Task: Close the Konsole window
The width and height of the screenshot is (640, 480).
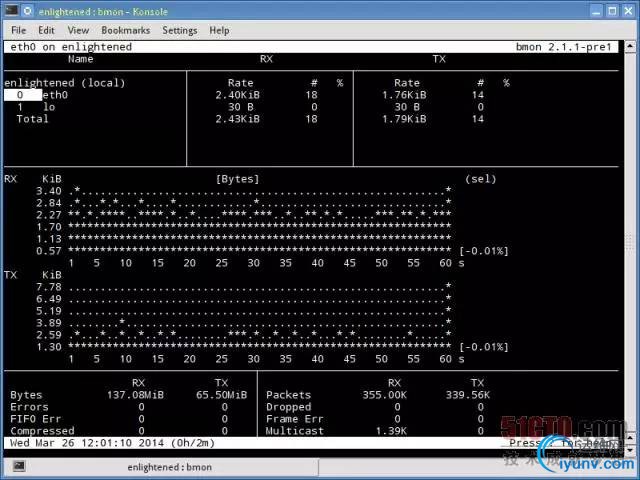Action: pos(629,11)
